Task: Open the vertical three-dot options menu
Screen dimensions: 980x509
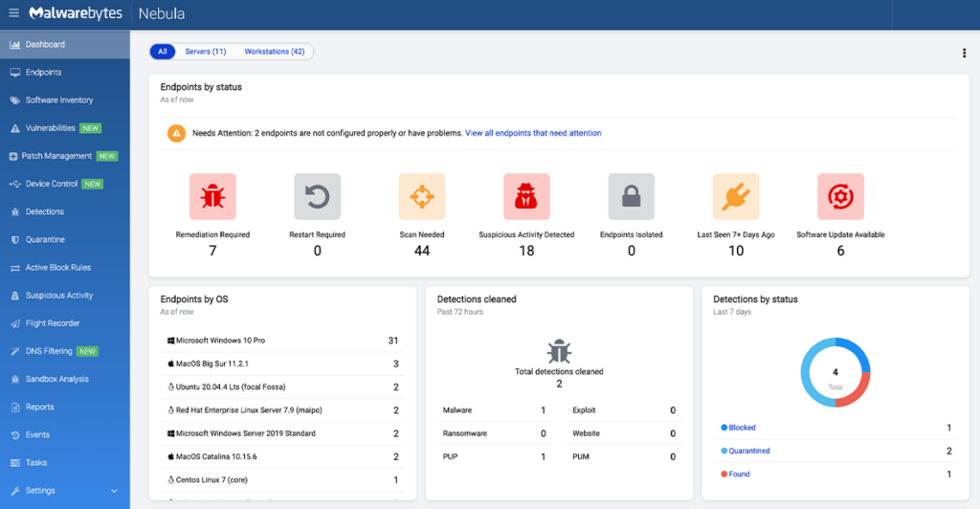Action: [x=964, y=53]
